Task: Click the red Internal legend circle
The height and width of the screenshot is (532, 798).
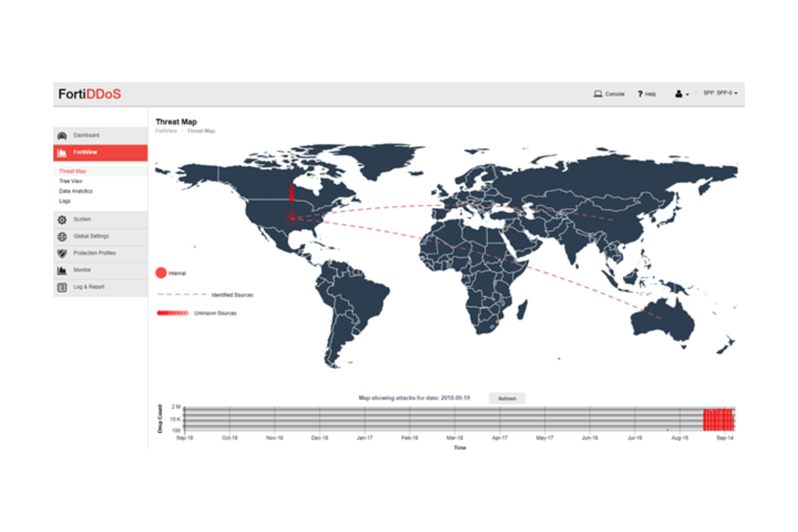Action: tap(161, 273)
